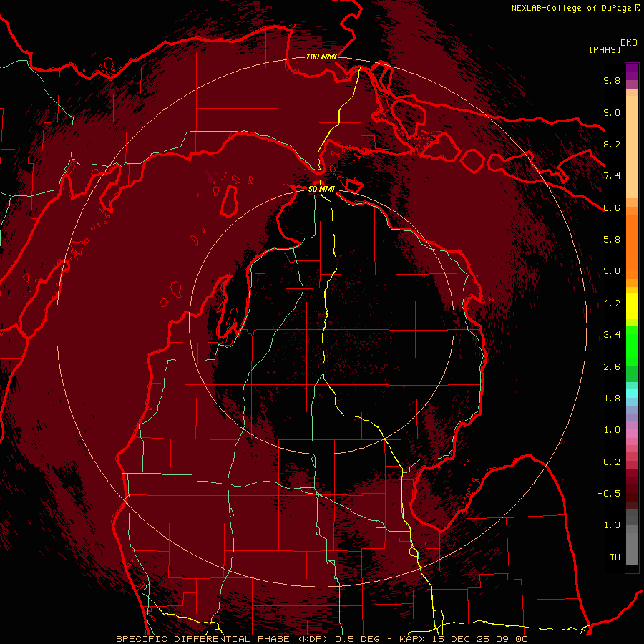Image resolution: width=644 pixels, height=644 pixels.
Task: Click the Specific Differential Phase caption at the bottom
Action: click(321, 639)
